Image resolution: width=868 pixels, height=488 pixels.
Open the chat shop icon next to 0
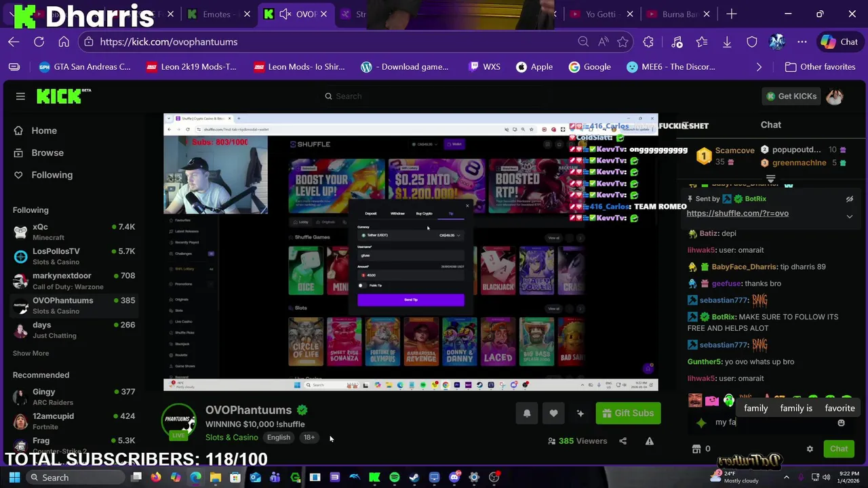tap(696, 449)
